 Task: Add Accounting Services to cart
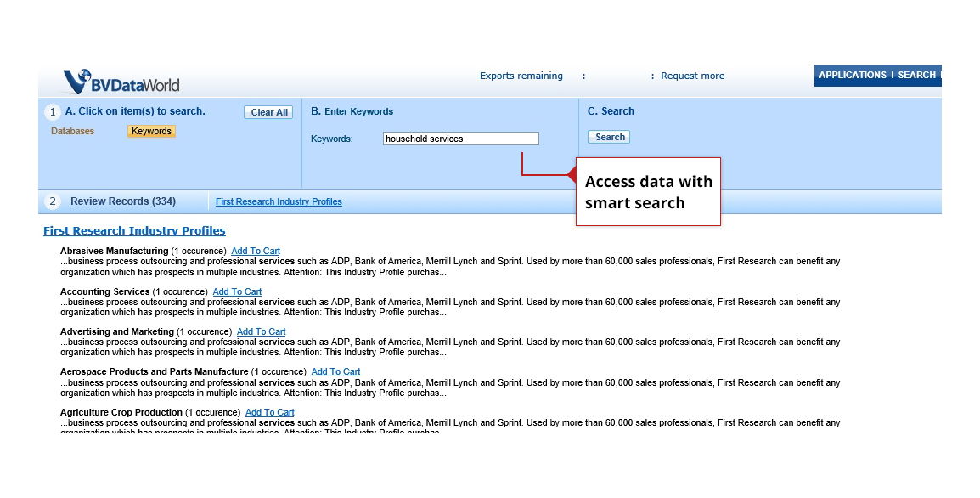coord(237,291)
